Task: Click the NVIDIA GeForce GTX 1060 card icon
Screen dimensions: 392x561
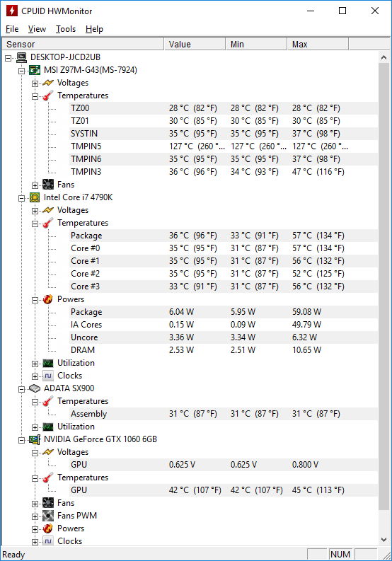Action: 35,439
